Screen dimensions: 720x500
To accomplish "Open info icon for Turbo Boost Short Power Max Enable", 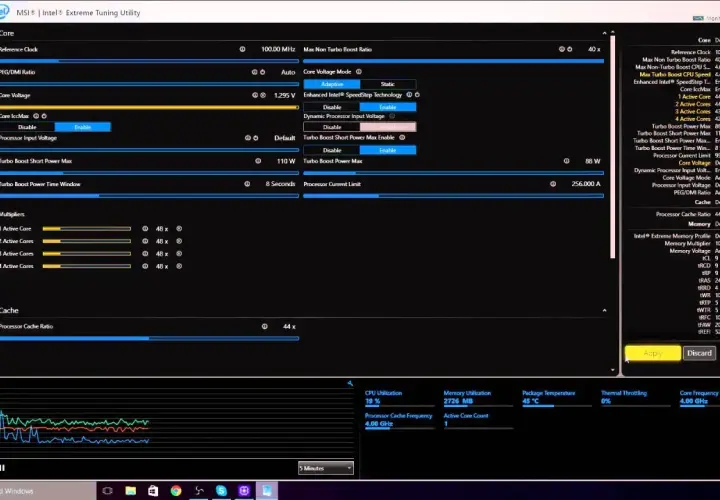I will coord(402,137).
